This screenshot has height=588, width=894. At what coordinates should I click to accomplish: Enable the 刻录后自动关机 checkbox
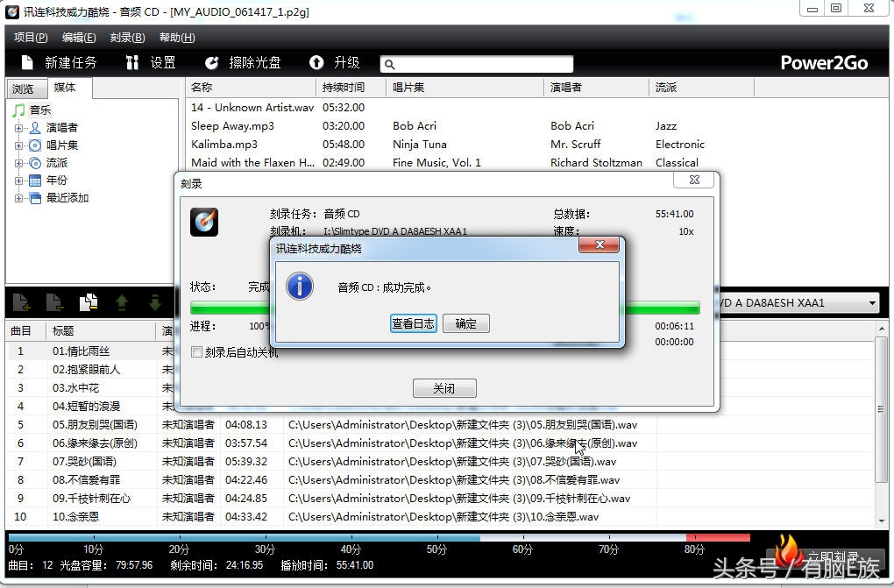pos(196,351)
